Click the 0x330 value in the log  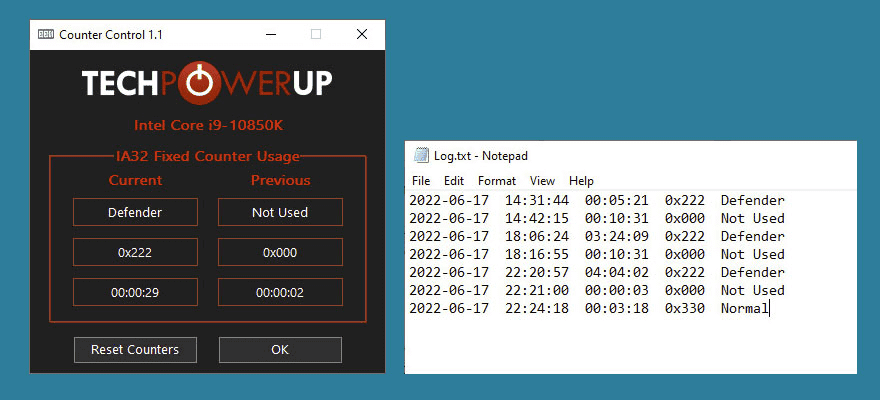[685, 308]
